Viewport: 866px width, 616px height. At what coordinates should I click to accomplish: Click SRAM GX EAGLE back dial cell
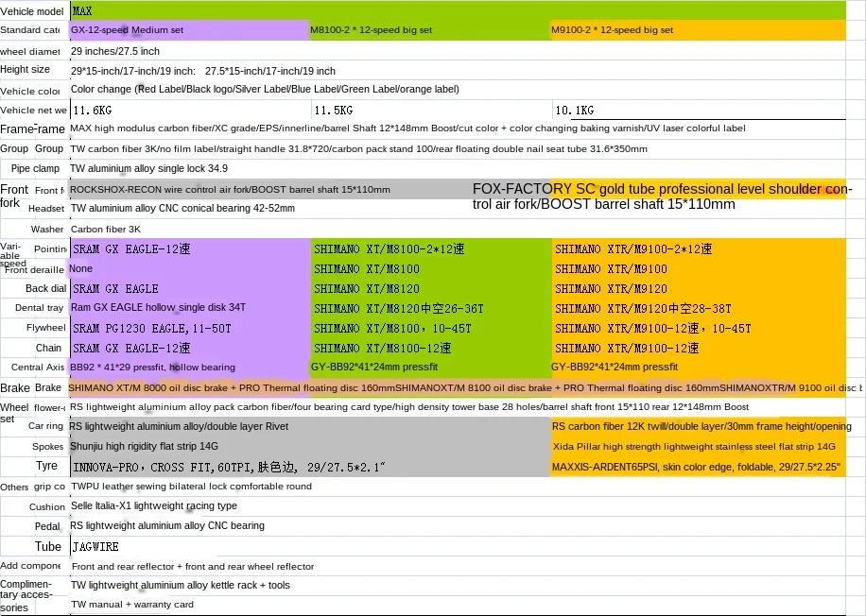tap(190, 289)
